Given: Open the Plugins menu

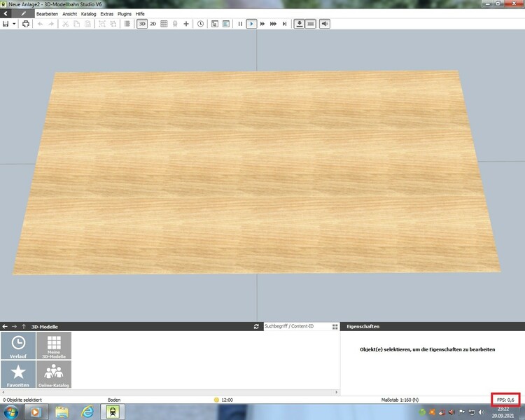Looking at the screenshot, I should point(124,14).
